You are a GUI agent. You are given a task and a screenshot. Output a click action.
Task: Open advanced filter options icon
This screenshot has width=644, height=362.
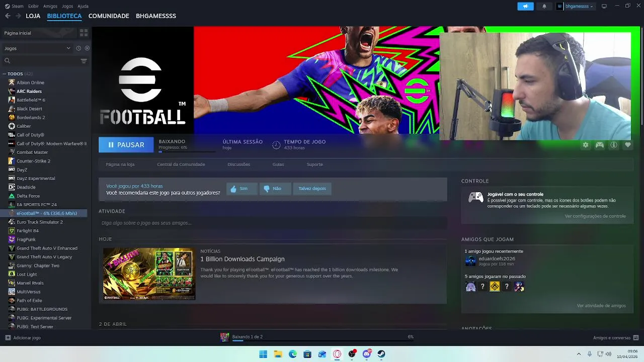pyautogui.click(x=84, y=61)
